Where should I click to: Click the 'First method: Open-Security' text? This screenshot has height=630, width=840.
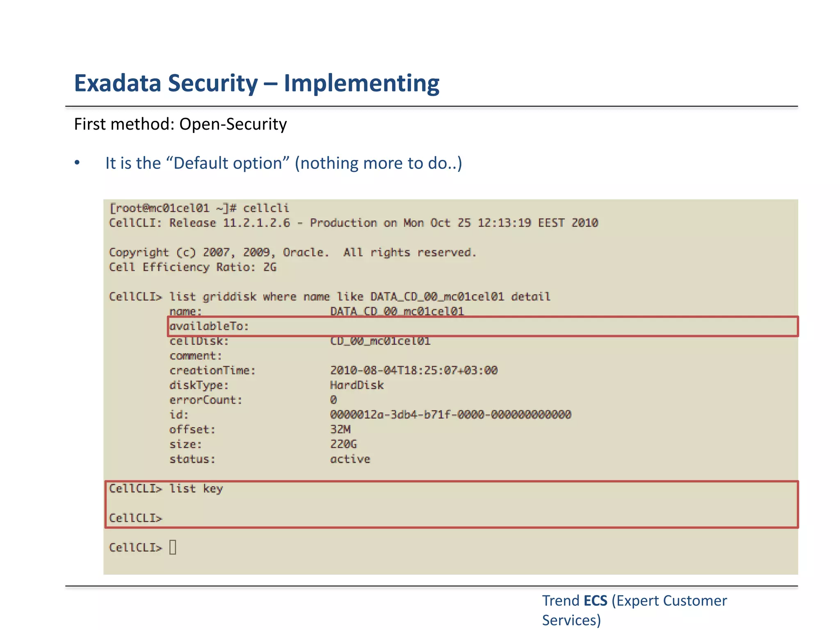(180, 124)
